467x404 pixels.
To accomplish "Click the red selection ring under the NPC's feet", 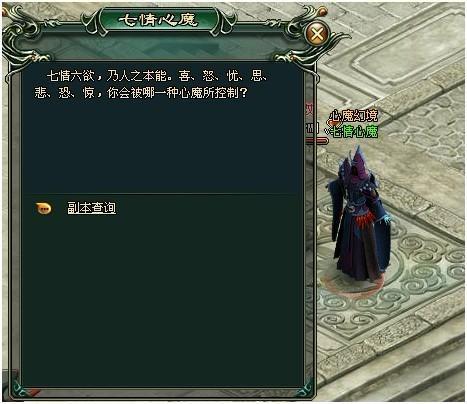I will tap(353, 285).
